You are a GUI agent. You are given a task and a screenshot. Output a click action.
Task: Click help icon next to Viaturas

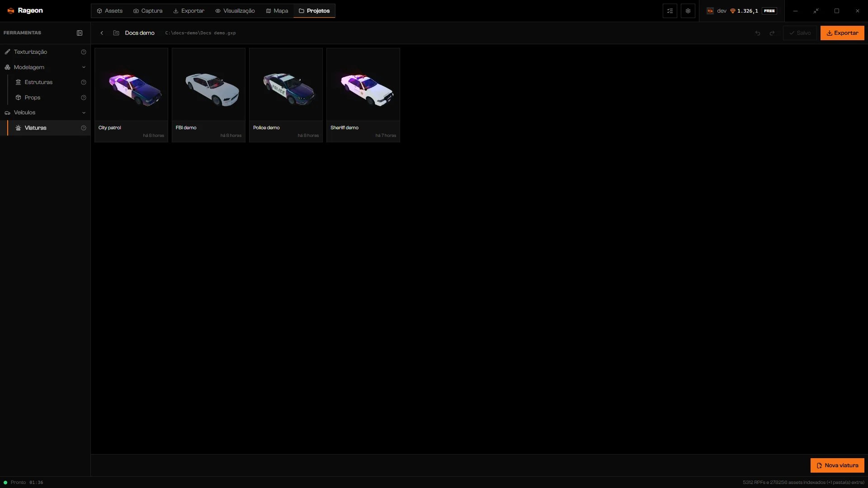pos(84,128)
